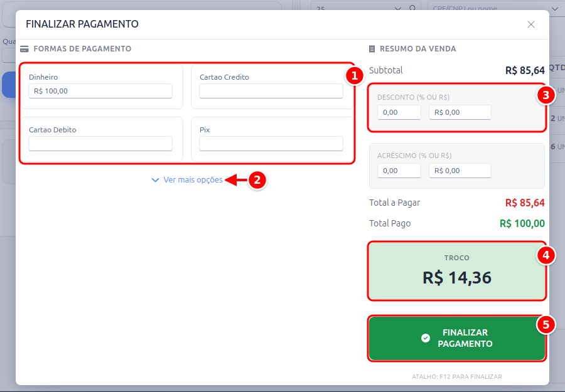Click the chevron icon before Ver mais opções

(x=155, y=180)
